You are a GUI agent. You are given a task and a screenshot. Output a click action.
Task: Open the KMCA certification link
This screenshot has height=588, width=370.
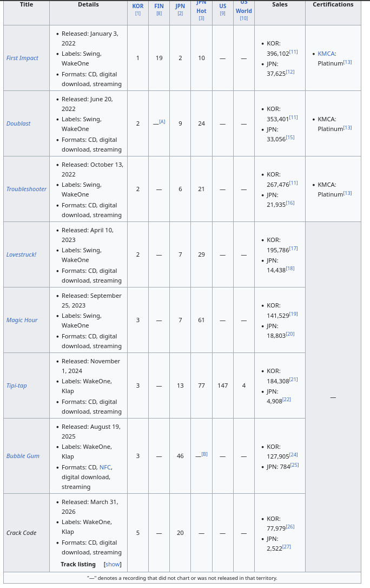[x=326, y=54]
